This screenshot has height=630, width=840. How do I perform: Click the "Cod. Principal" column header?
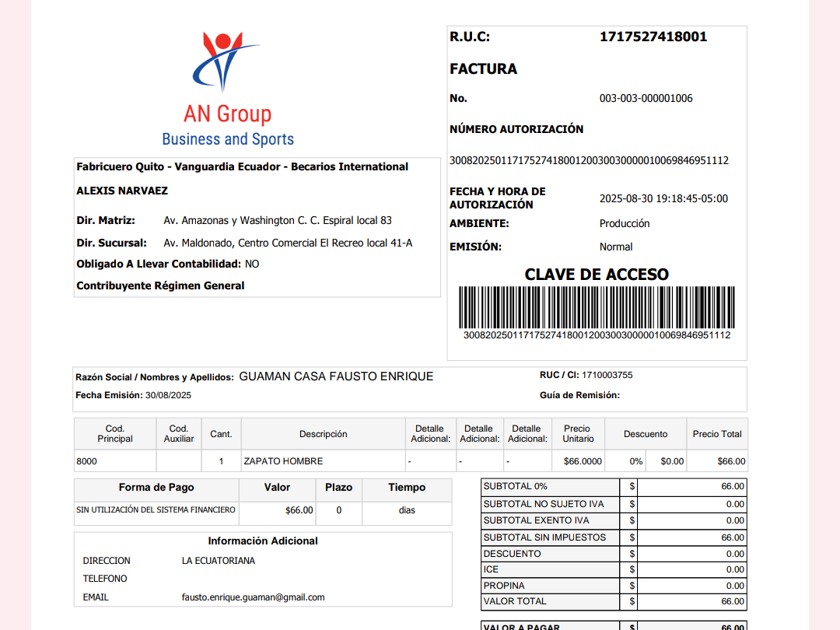coord(114,433)
